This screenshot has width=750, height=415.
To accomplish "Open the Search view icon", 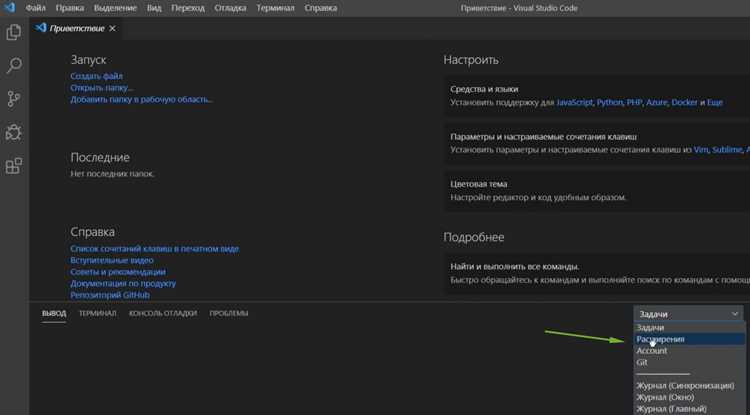I will click(13, 66).
